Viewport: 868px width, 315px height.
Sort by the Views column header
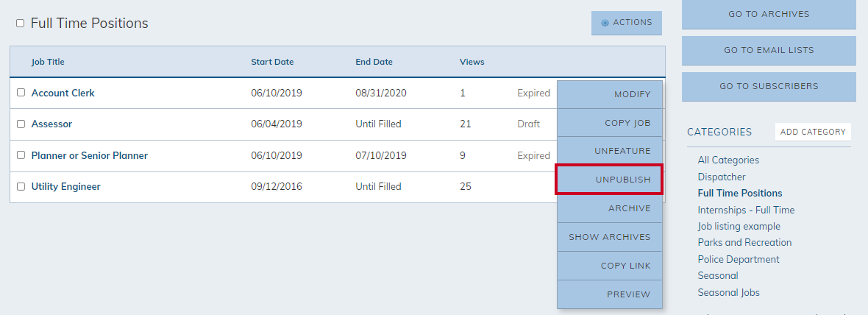[x=472, y=62]
